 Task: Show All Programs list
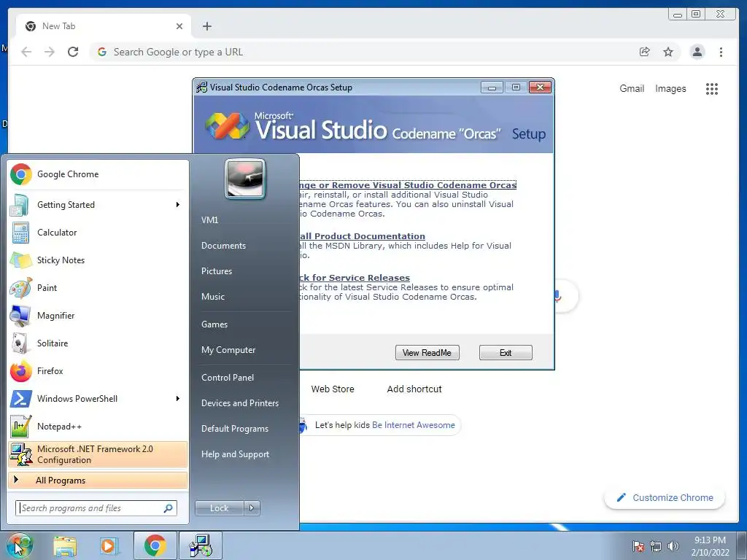(x=98, y=480)
